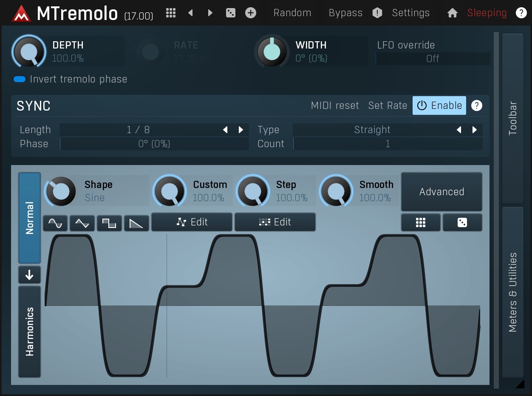
Task: Switch to the Harmonics tab
Action: pos(29,332)
